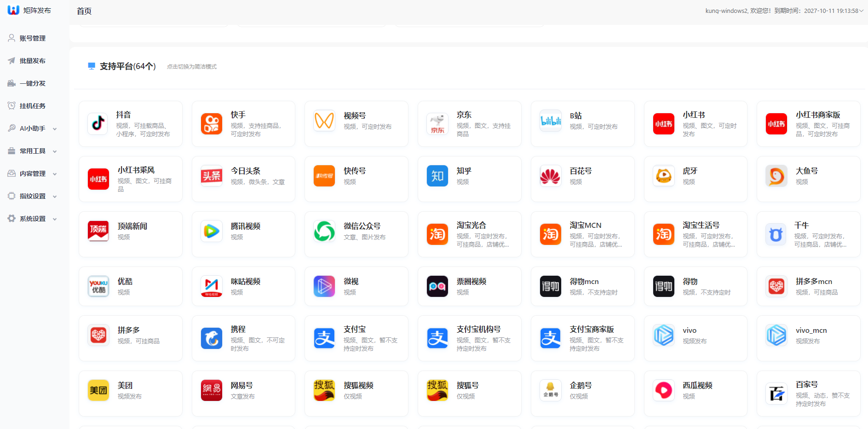Open 一键分发 sidebar item
Image resolution: width=868 pixels, height=429 pixels.
tap(32, 83)
